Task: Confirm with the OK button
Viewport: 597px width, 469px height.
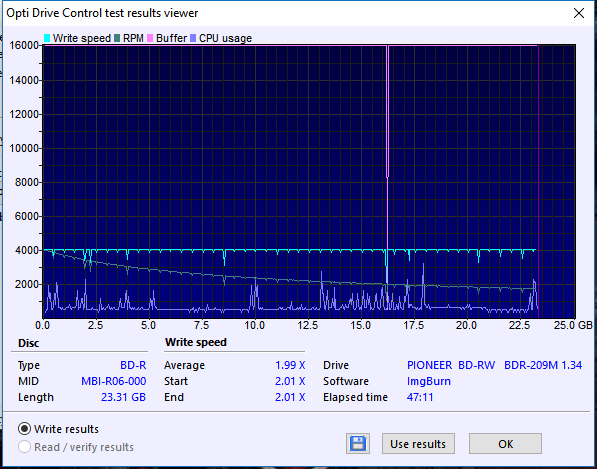Action: [505, 444]
